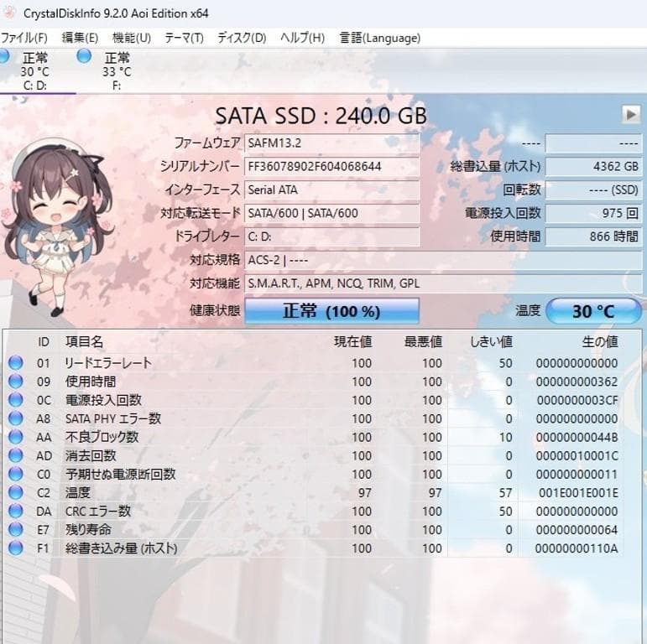Click the blue status icon for ID A8
The height and width of the screenshot is (644, 647).
[16, 418]
